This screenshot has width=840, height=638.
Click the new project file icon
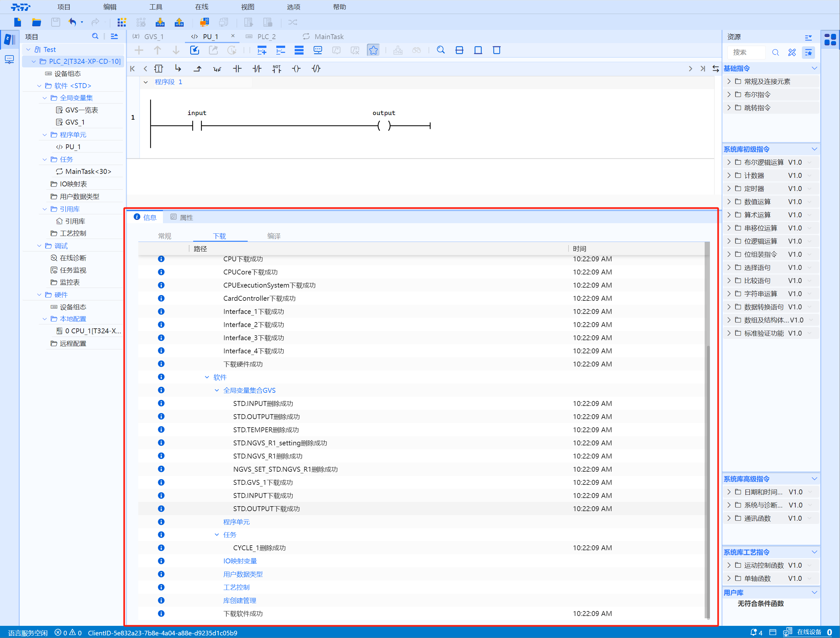[17, 22]
